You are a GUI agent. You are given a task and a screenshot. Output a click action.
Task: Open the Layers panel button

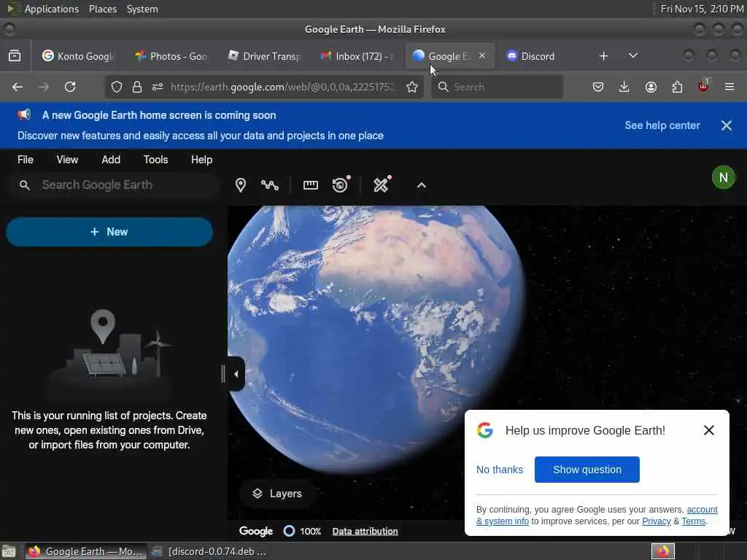pos(277,494)
